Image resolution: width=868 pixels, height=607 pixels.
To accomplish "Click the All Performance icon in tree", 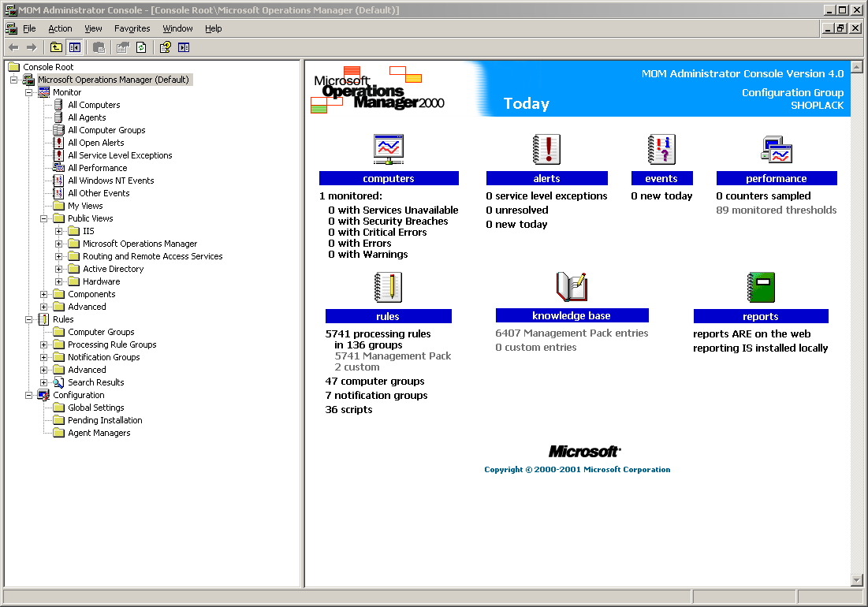I will [x=58, y=168].
